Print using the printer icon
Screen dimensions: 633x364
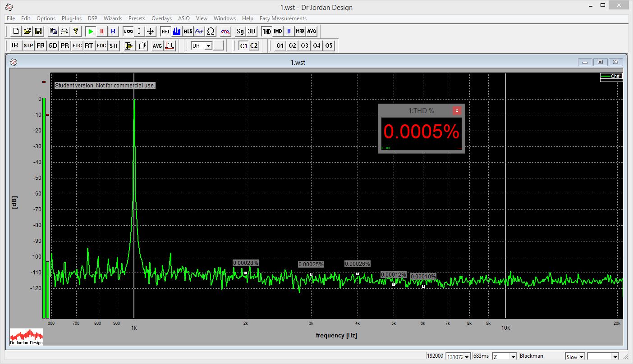pos(64,31)
